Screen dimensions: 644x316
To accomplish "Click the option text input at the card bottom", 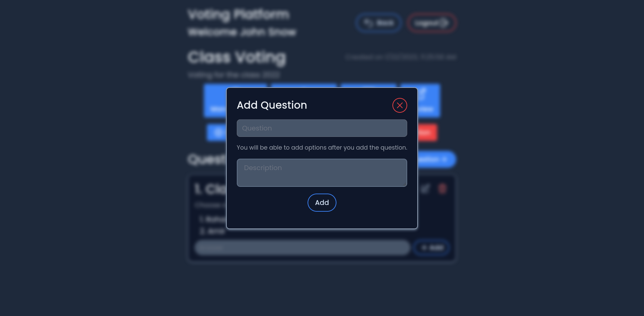I will tap(302, 247).
